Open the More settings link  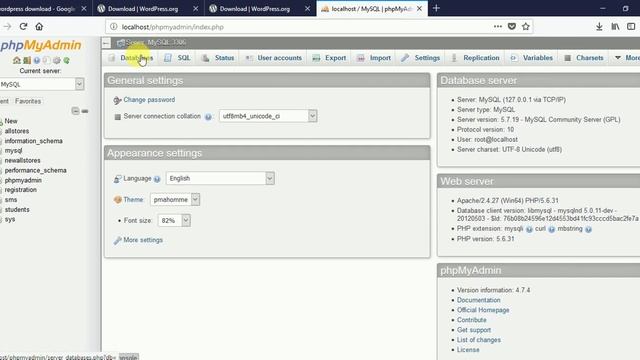tap(143, 240)
